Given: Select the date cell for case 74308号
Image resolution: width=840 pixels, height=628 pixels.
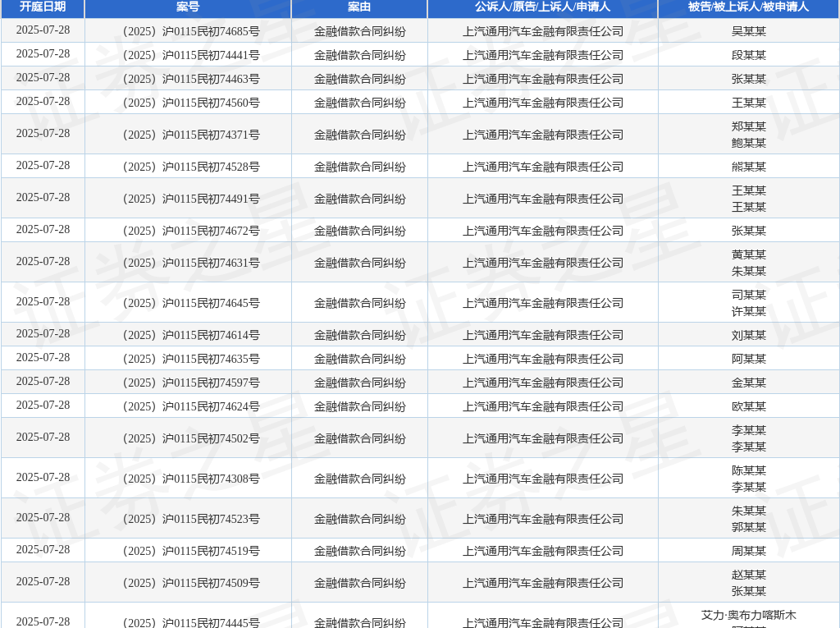Looking at the screenshot, I should [43, 477].
